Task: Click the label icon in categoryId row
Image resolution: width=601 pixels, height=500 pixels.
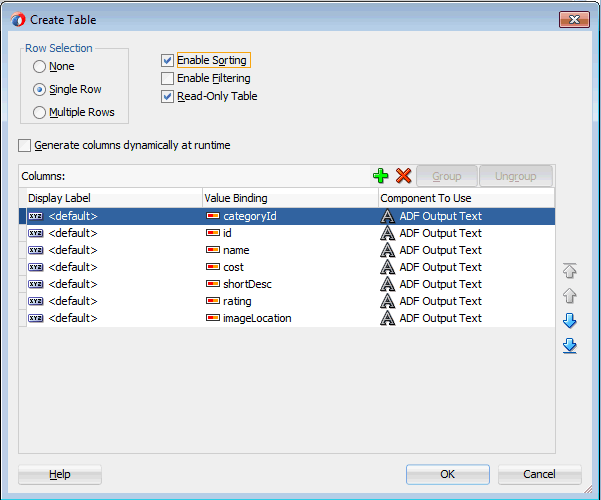Action: pyautogui.click(x=36, y=216)
